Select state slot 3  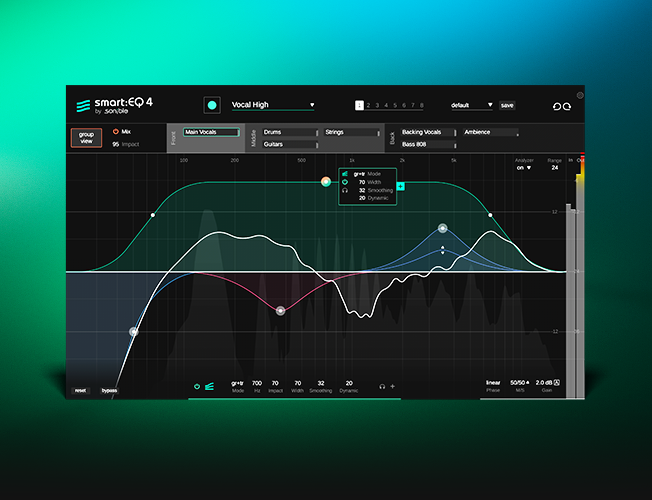[378, 105]
